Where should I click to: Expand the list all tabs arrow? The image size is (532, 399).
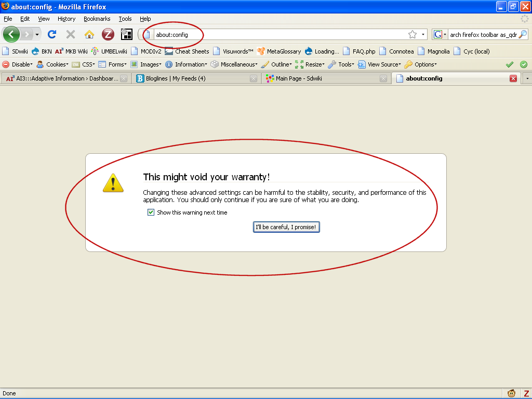[x=527, y=78]
